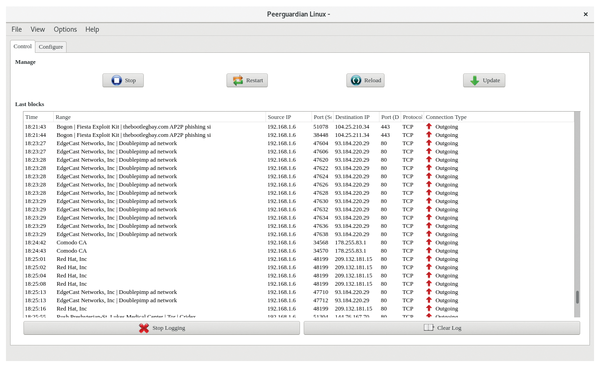The image size is (600, 367).
Task: Click the first Comodo CA range entry at 18:24:42
Action: [72, 243]
